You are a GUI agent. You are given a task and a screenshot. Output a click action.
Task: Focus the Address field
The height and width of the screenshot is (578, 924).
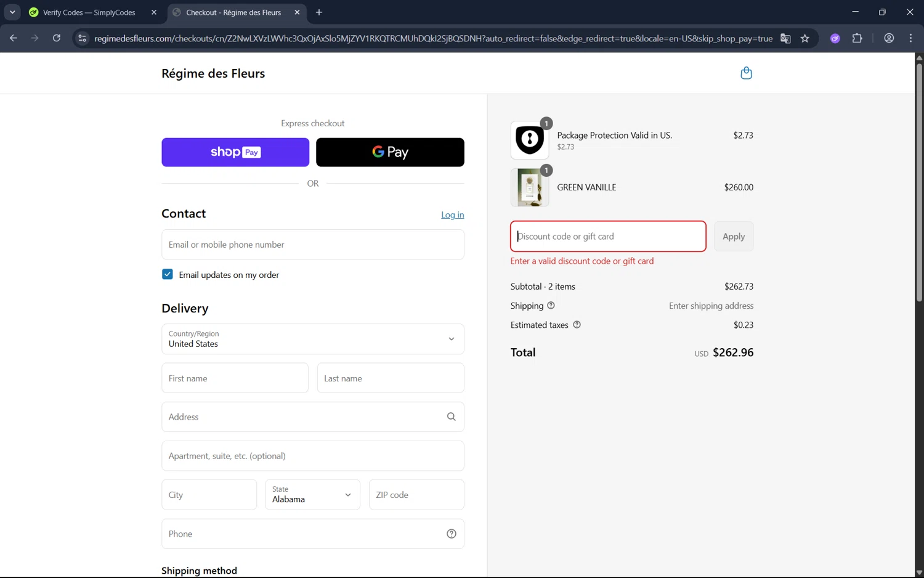313,417
